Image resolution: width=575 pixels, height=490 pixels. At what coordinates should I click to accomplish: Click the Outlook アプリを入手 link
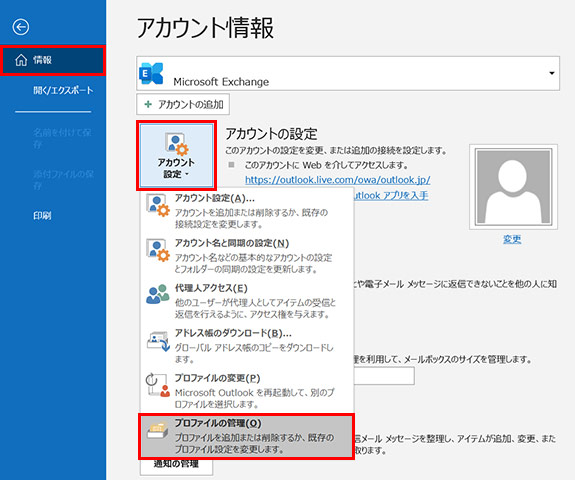[391, 195]
